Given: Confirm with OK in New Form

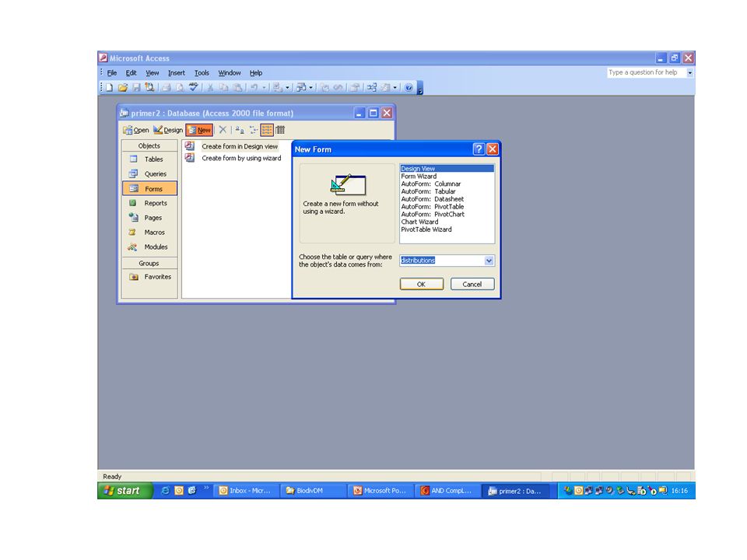Looking at the screenshot, I should pyautogui.click(x=422, y=285).
